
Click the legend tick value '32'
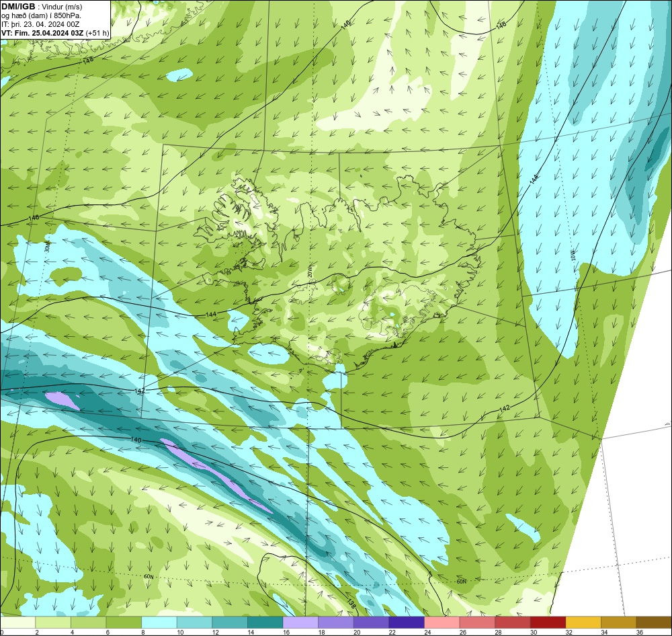pos(569,632)
